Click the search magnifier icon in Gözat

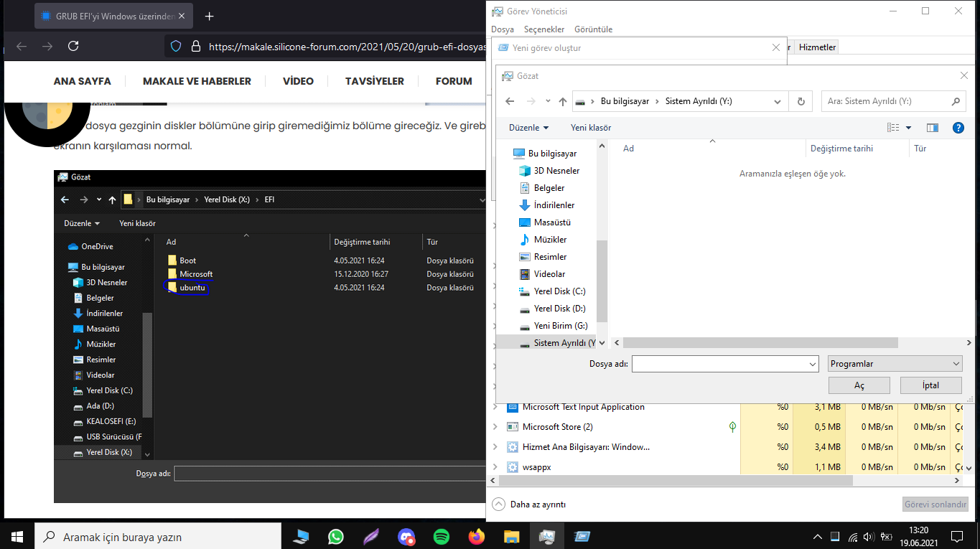956,101
